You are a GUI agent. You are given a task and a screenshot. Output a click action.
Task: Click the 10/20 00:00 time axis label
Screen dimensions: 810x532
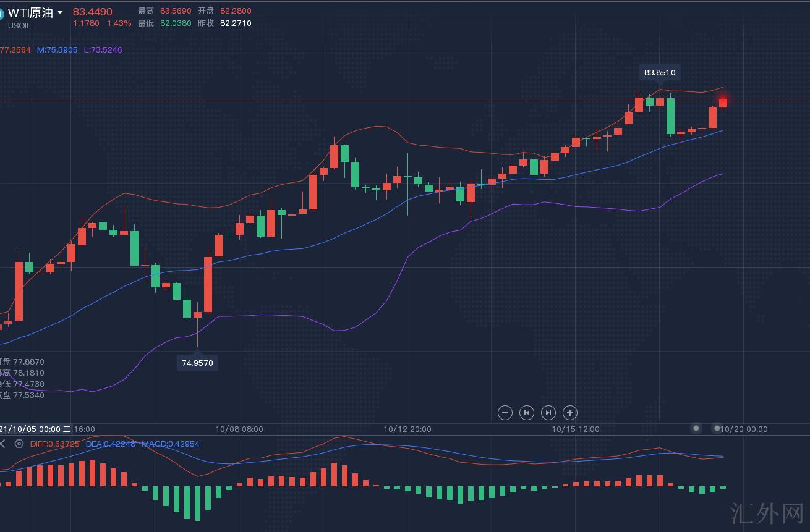tap(745, 429)
